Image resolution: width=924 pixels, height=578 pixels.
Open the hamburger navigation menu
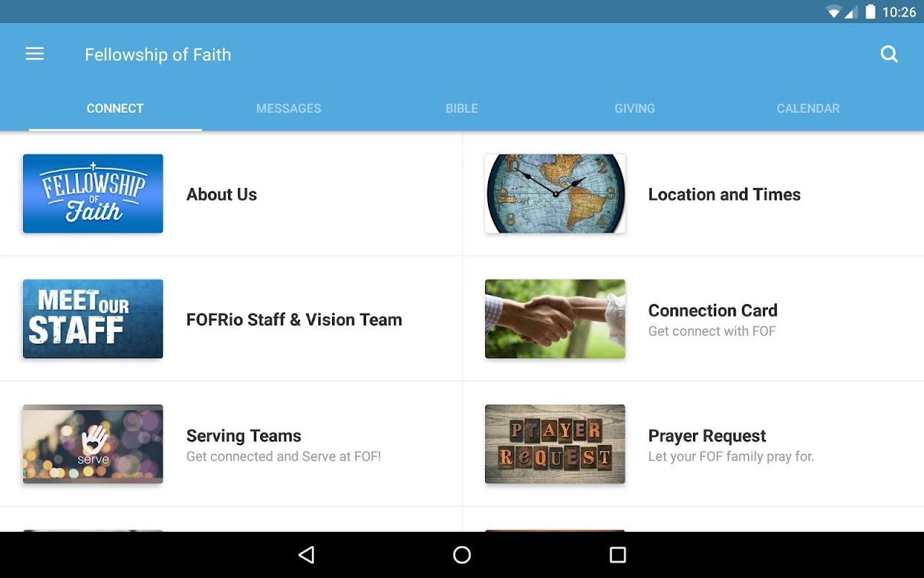[35, 54]
